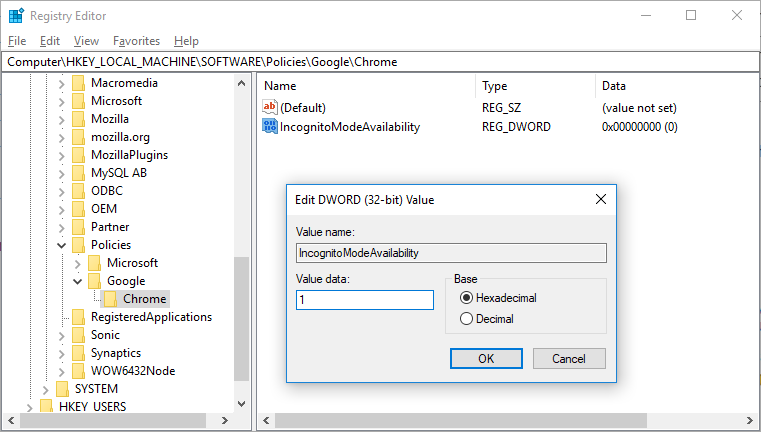Select the Chrome folder icon in tree
The width and height of the screenshot is (761, 432).
pos(111,299)
